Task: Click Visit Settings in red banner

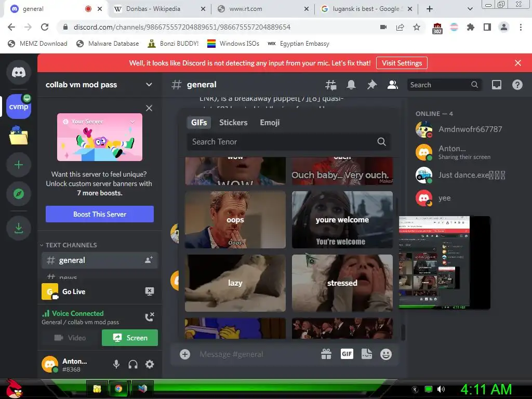Action: (x=402, y=63)
